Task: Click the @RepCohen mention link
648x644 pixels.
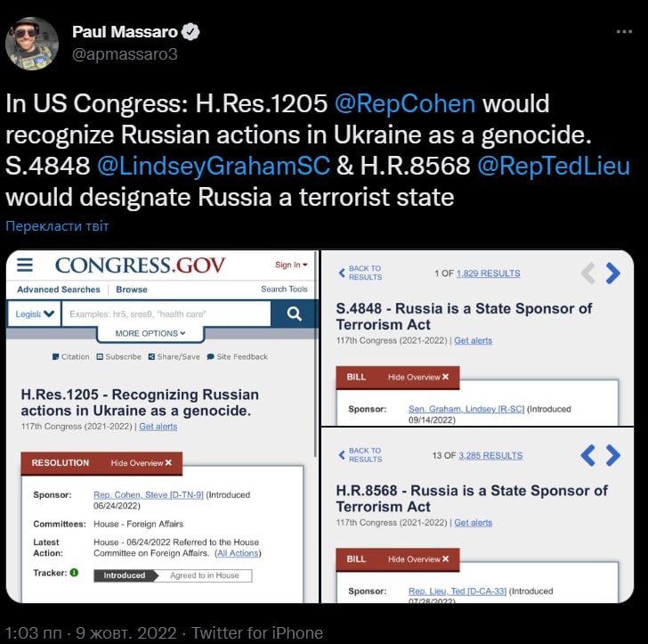Action: [x=405, y=103]
